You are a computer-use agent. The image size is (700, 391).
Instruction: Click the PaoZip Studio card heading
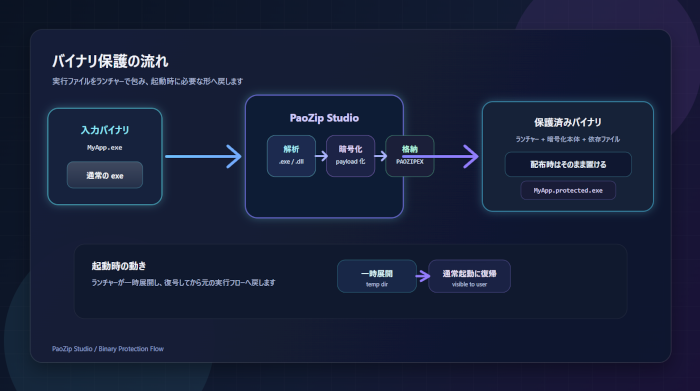pyautogui.click(x=324, y=118)
